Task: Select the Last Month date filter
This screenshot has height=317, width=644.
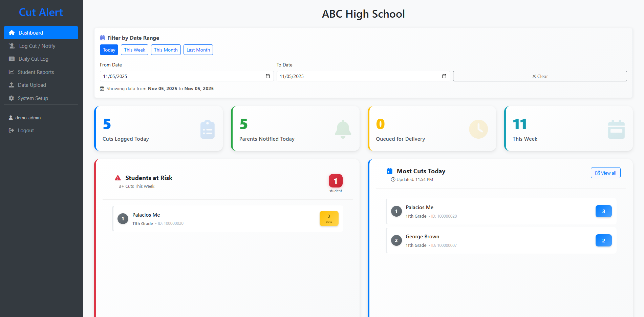Action: (x=198, y=49)
